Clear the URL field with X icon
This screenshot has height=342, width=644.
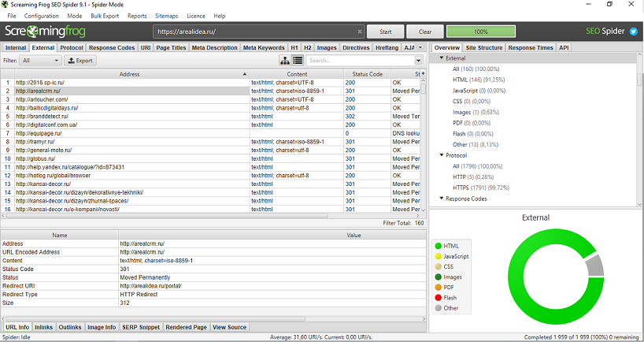[360, 32]
